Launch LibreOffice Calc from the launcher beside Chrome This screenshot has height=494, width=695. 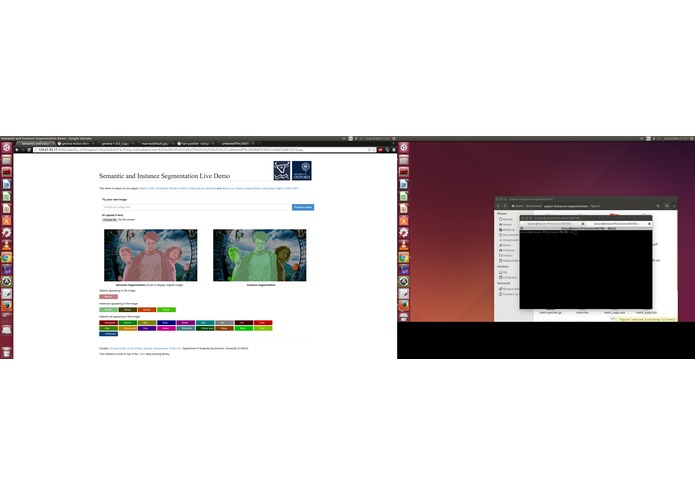[6, 196]
